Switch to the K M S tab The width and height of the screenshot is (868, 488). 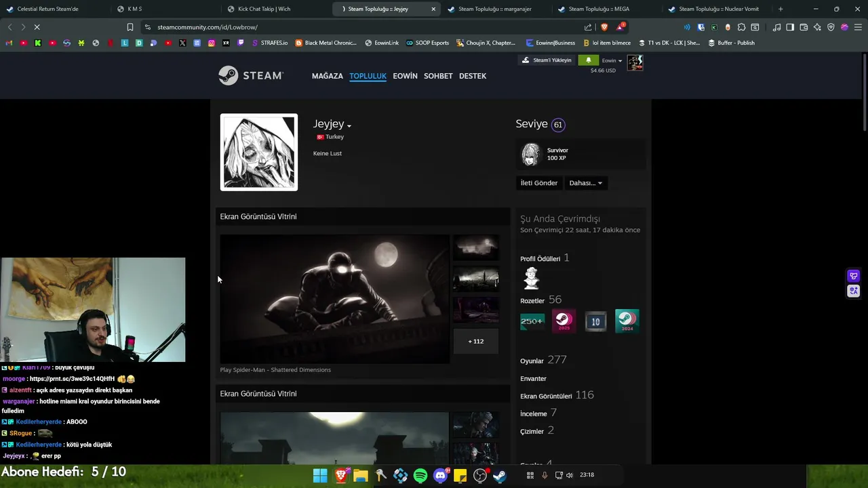[166, 9]
